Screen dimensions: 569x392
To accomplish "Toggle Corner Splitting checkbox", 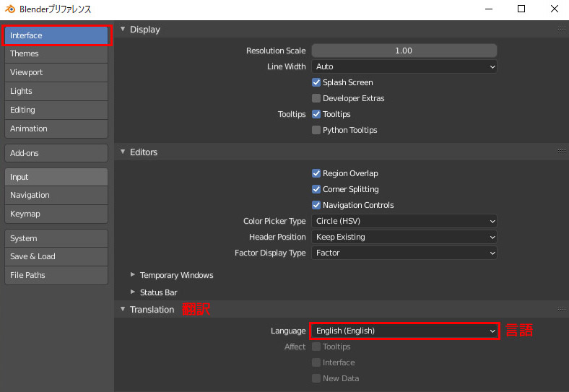I will coord(316,189).
